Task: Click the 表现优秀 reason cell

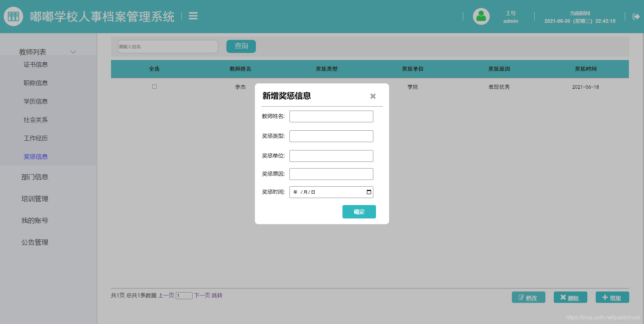Action: coord(499,87)
